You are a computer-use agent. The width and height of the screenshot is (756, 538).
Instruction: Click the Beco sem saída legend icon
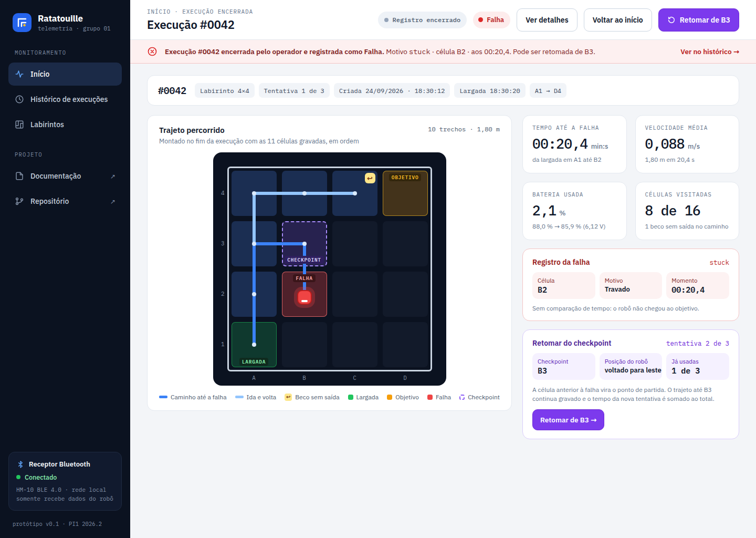(288, 397)
